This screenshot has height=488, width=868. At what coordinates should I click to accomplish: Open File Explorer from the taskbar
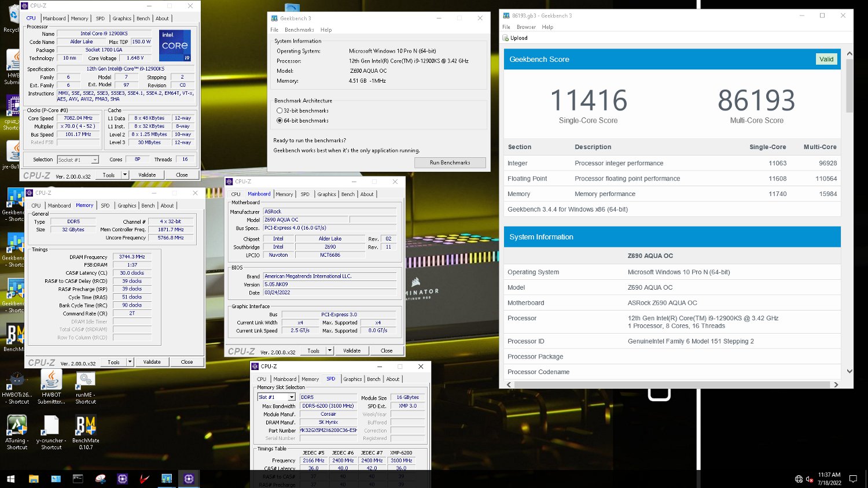34,479
